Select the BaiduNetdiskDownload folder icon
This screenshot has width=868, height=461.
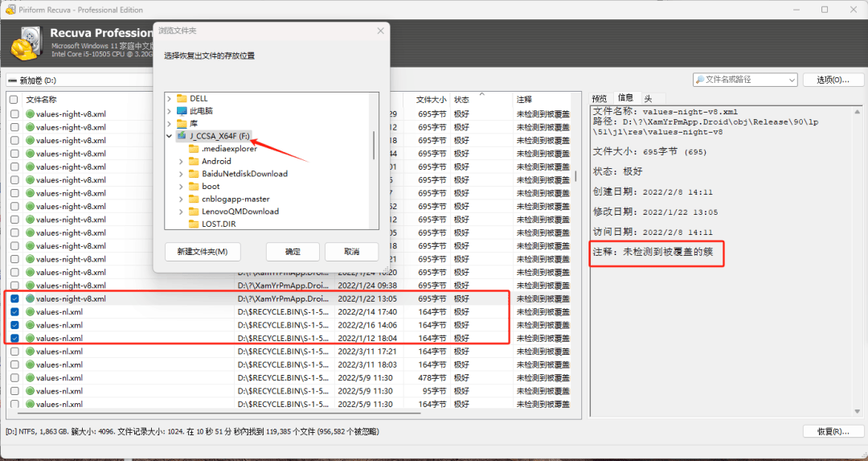(194, 174)
